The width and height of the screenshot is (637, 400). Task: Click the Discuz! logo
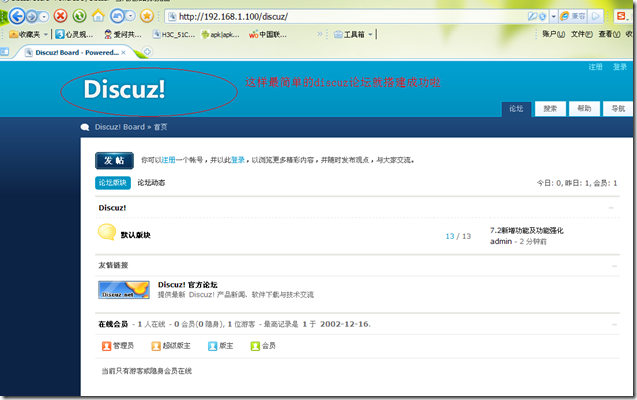pos(124,89)
